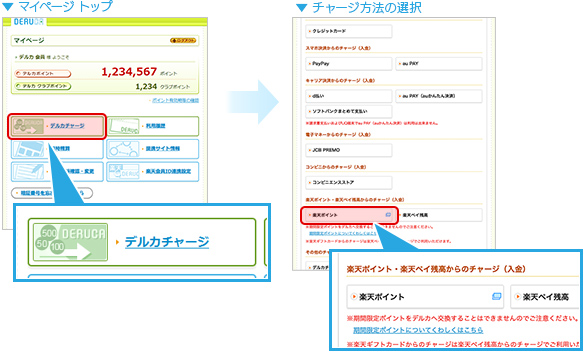Open the 楽天会員ID連携設定 link
Screen dimensions: 585x360
pyautogui.click(x=168, y=171)
